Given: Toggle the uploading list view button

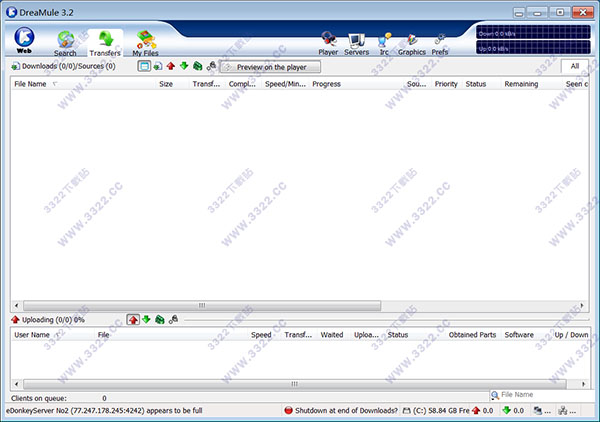Looking at the screenshot, I should click(x=133, y=319).
